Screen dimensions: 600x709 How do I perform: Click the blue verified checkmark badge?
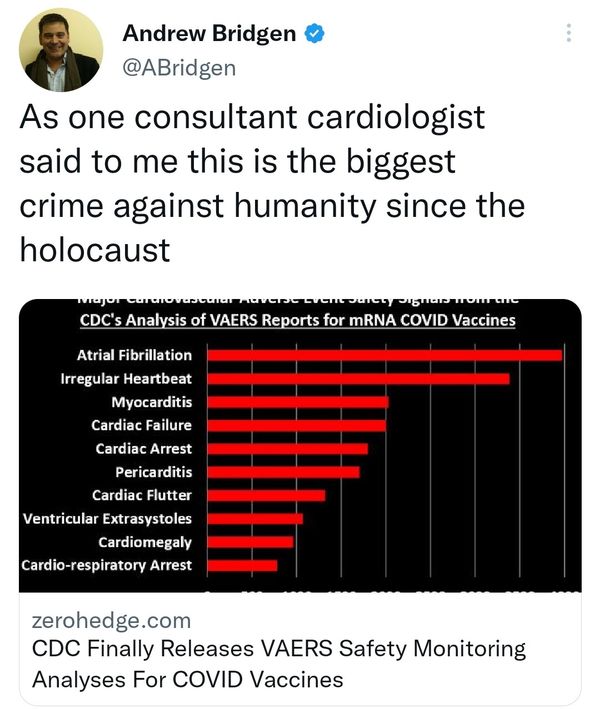click(314, 34)
